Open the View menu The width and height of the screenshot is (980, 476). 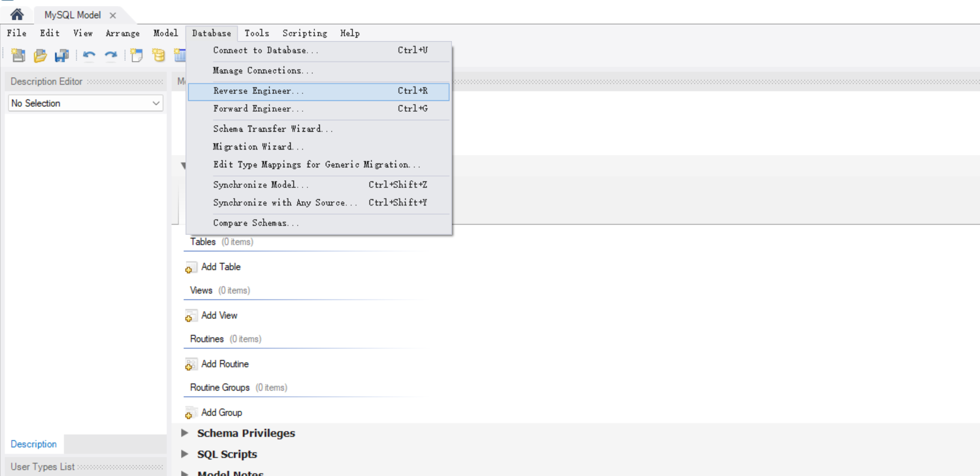coord(83,33)
